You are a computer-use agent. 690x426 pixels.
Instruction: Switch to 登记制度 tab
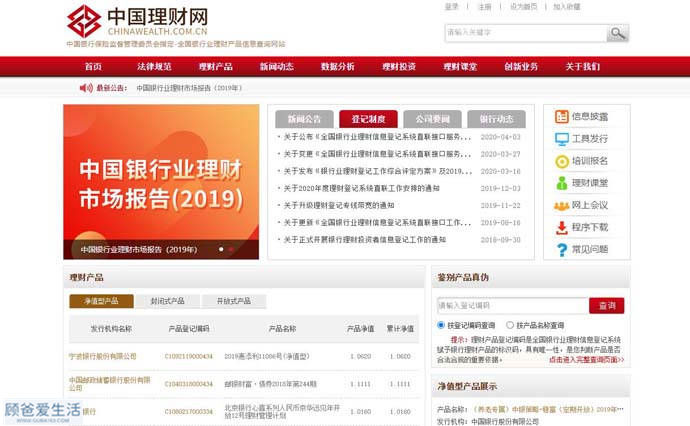point(368,119)
